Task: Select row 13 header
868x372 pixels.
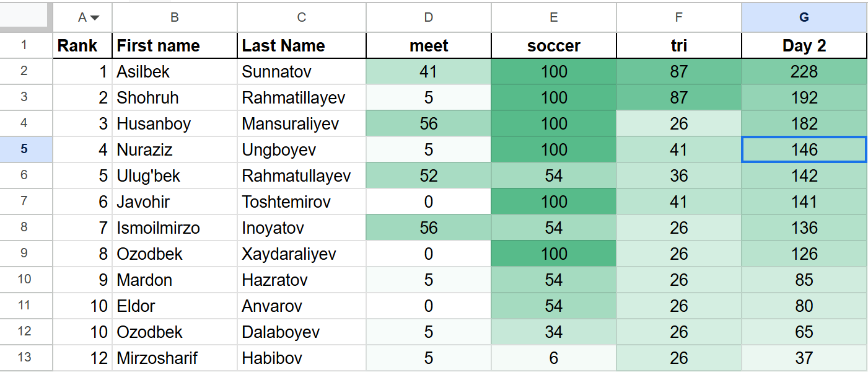Action: [25, 358]
